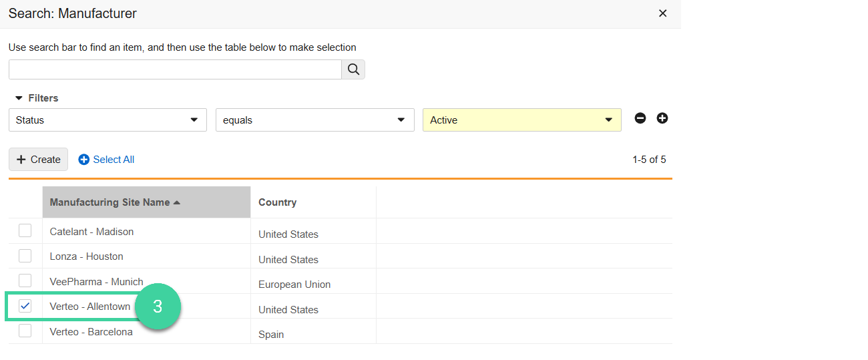Select the Verteo - Barcelona row name
This screenshot has width=868, height=360.
[x=91, y=332]
